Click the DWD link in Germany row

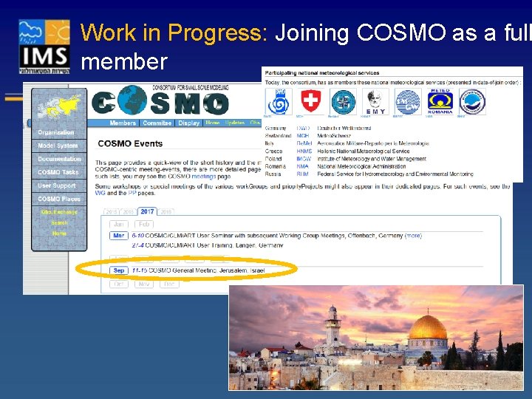click(x=303, y=129)
